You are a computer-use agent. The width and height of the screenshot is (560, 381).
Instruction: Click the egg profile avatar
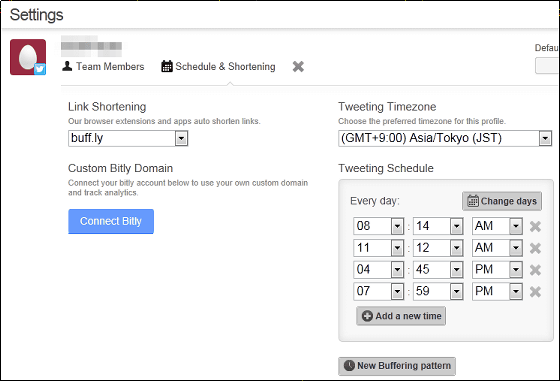coord(28,57)
